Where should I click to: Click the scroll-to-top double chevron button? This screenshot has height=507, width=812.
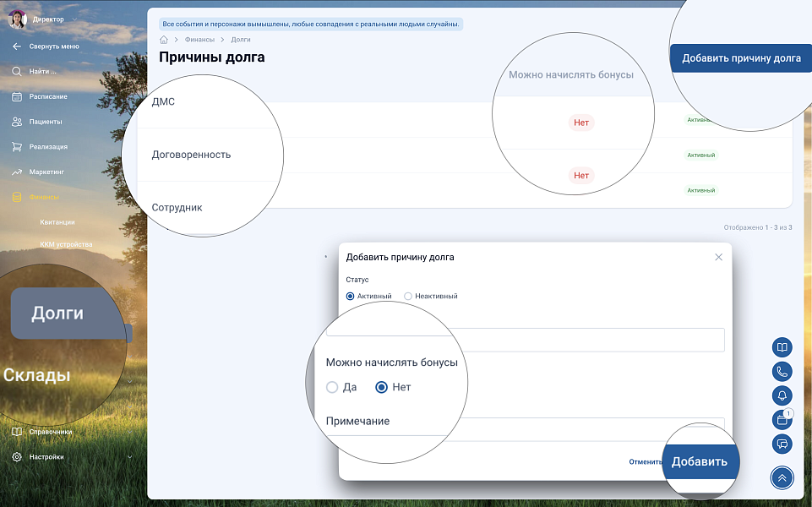tap(782, 477)
